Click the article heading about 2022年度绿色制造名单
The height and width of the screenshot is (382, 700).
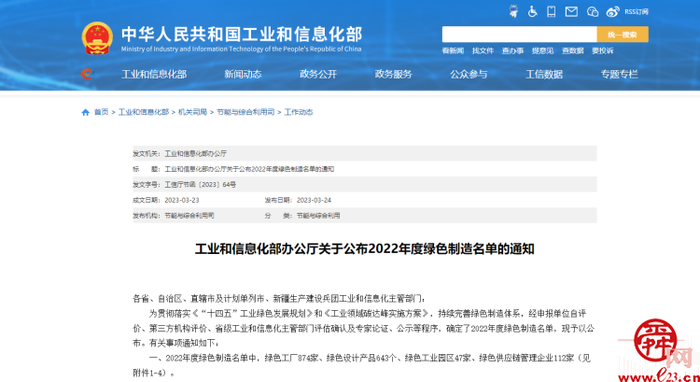pos(364,249)
